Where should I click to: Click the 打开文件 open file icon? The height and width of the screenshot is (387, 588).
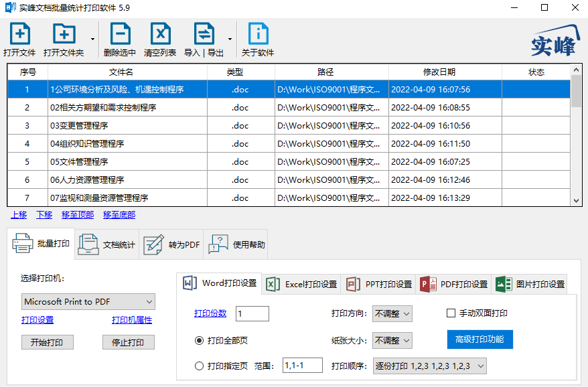(x=20, y=34)
